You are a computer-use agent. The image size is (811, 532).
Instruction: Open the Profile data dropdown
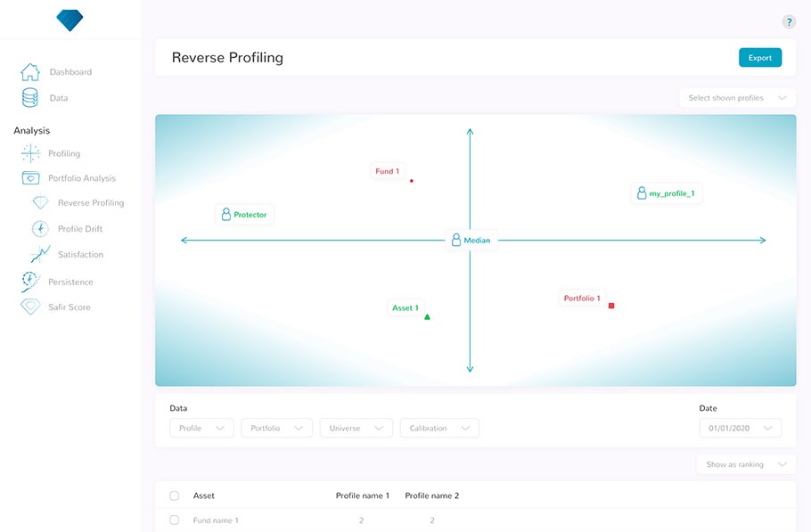click(x=201, y=429)
